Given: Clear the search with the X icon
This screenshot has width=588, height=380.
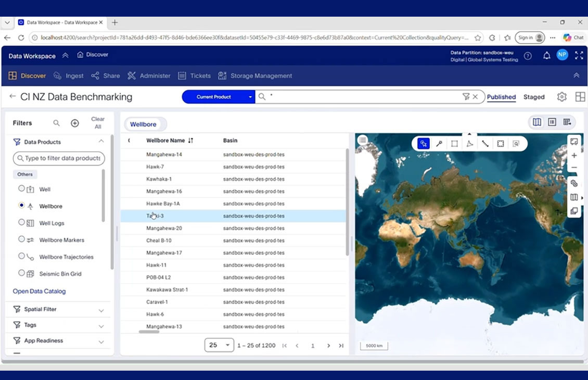Looking at the screenshot, I should pos(475,97).
